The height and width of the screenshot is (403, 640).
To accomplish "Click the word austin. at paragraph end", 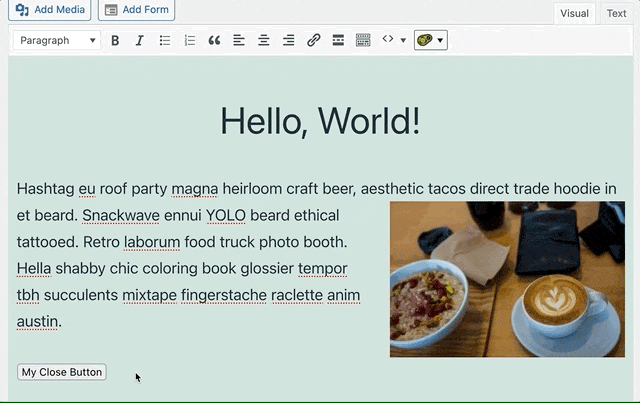I will (x=39, y=322).
